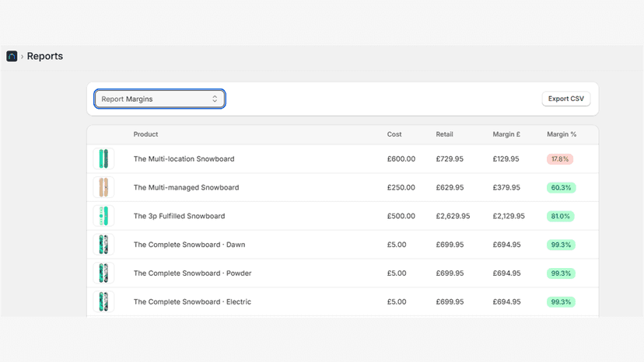Sort by the Margin £ column header
The width and height of the screenshot is (644, 362).
(506, 134)
